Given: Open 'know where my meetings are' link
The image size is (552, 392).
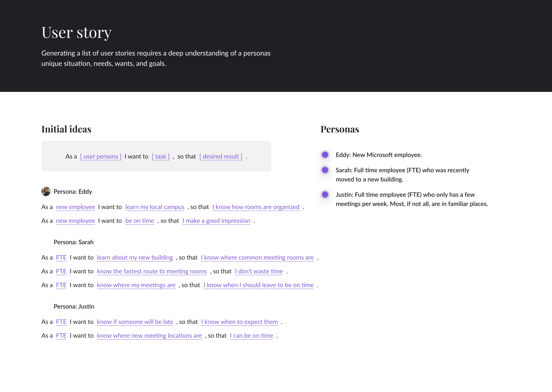Looking at the screenshot, I should point(136,285).
